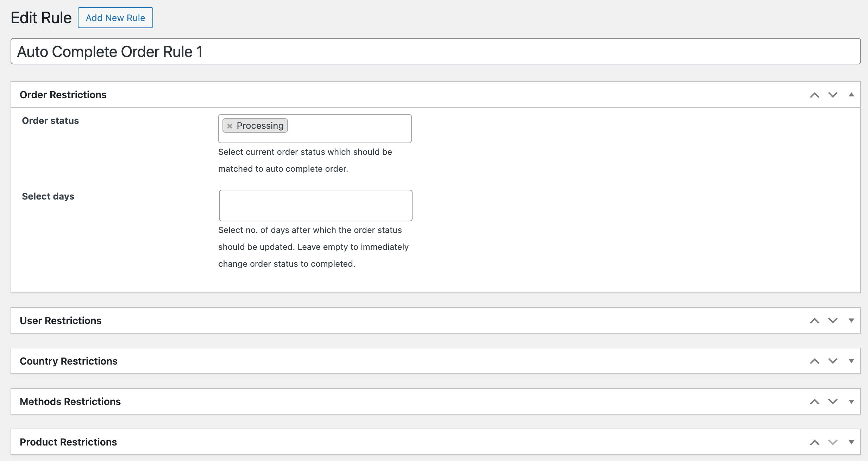
Task: Move Methods Restrictions panel up
Action: point(814,401)
